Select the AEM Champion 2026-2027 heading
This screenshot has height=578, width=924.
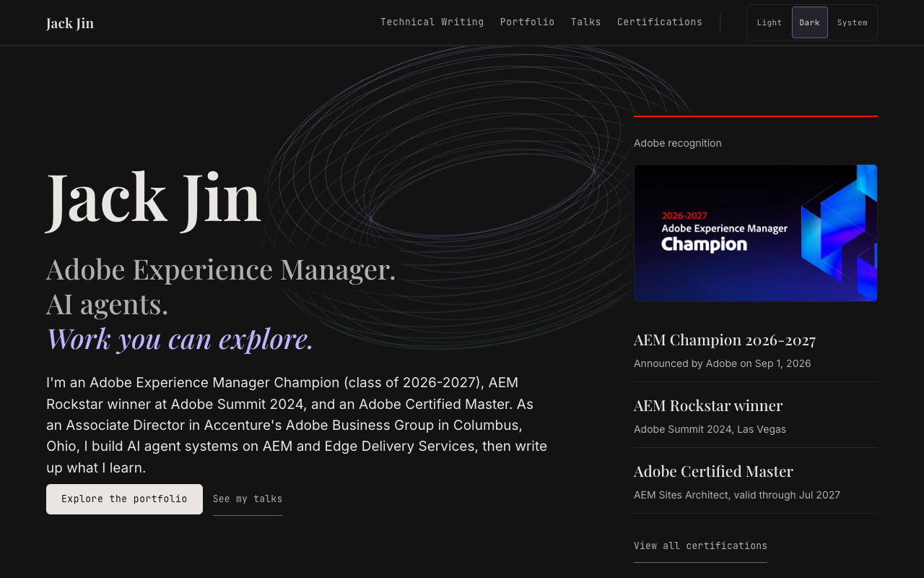tap(725, 340)
